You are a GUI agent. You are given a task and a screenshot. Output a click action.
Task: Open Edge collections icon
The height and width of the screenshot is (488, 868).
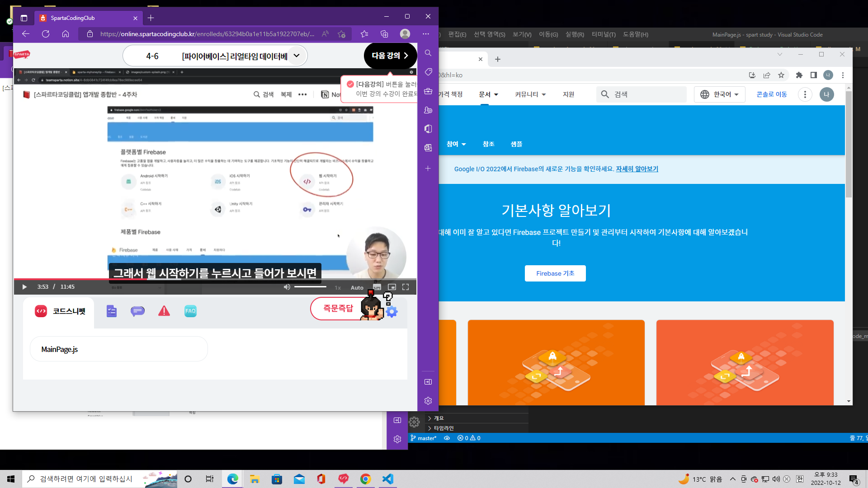click(384, 34)
